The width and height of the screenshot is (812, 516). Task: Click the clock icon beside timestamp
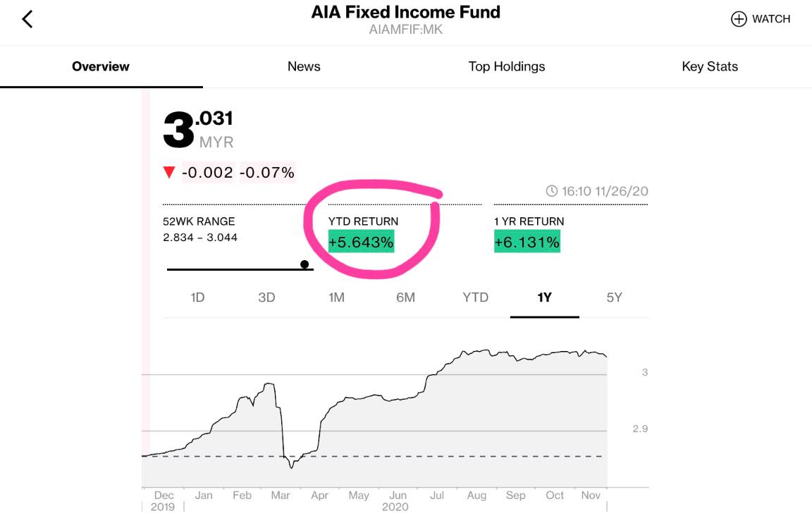552,191
